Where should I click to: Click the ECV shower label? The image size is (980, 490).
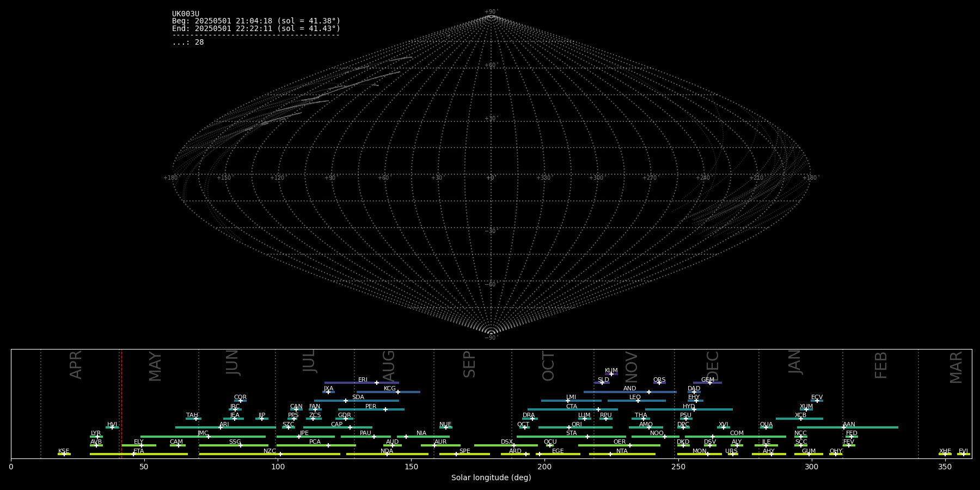click(x=817, y=397)
